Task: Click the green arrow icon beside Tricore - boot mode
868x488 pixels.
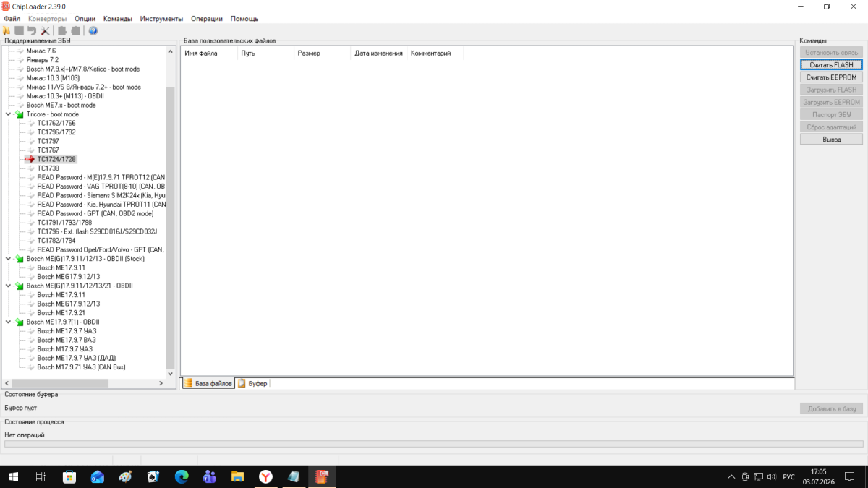Action: click(x=20, y=114)
